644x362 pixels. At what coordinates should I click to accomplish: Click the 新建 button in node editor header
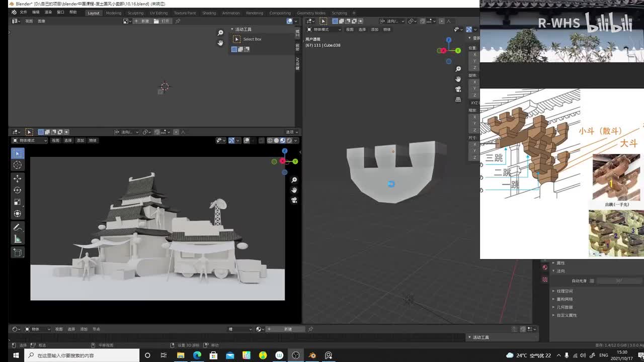287,329
